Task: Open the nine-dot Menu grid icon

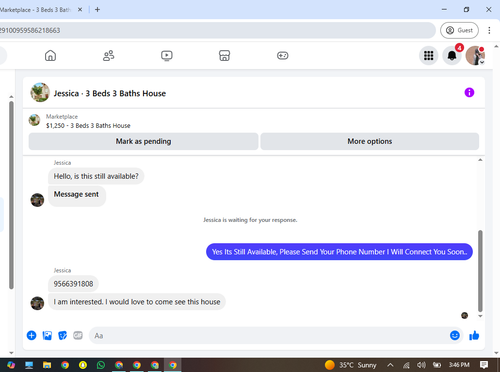Action: 428,55
